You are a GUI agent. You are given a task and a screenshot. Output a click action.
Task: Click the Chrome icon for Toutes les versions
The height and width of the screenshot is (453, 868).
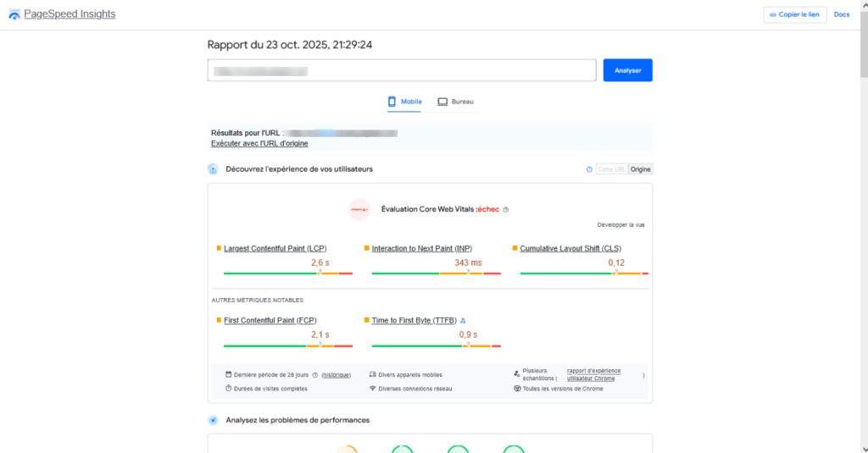pyautogui.click(x=517, y=389)
